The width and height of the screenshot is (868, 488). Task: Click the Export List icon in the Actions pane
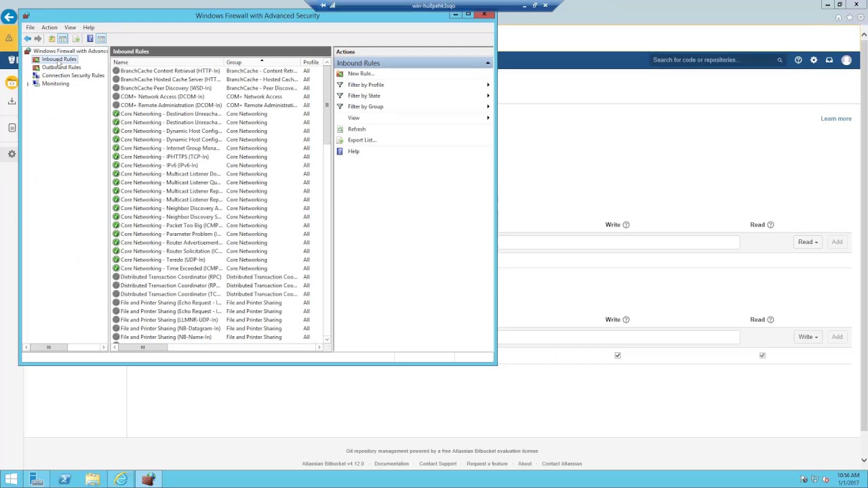point(340,140)
